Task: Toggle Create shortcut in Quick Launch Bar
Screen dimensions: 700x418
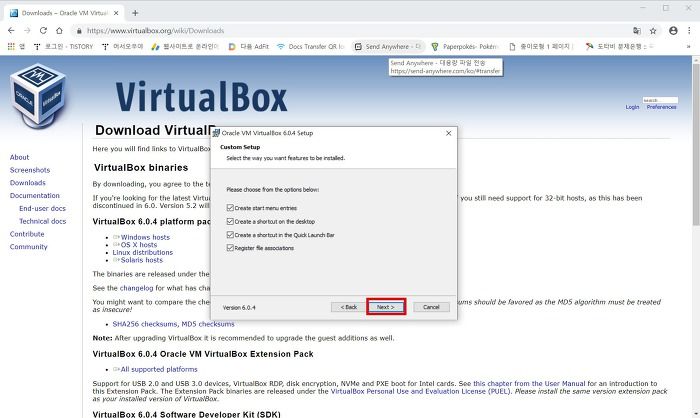Action: [230, 234]
